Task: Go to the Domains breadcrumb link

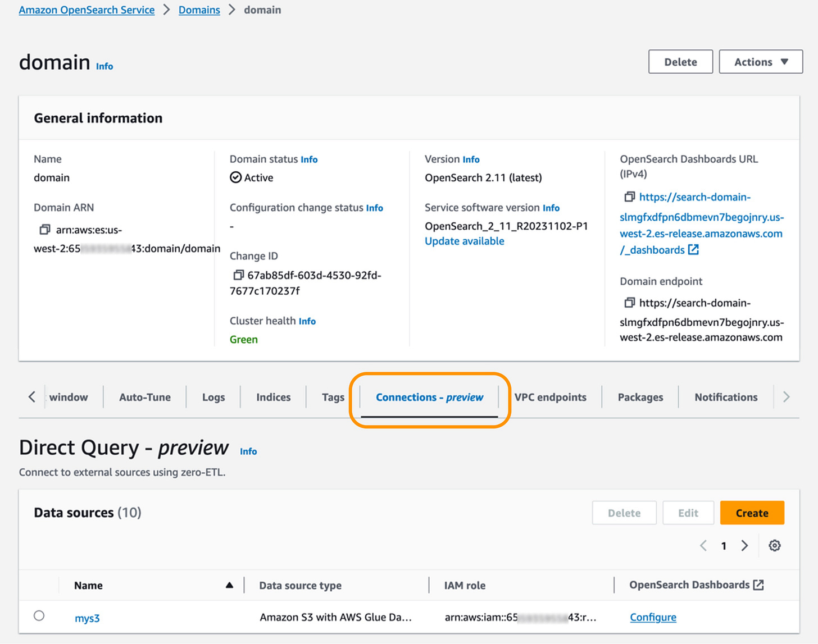Action: 199,10
